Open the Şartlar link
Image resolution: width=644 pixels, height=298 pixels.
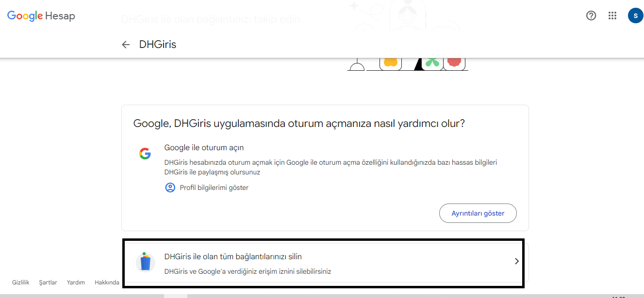(x=48, y=282)
